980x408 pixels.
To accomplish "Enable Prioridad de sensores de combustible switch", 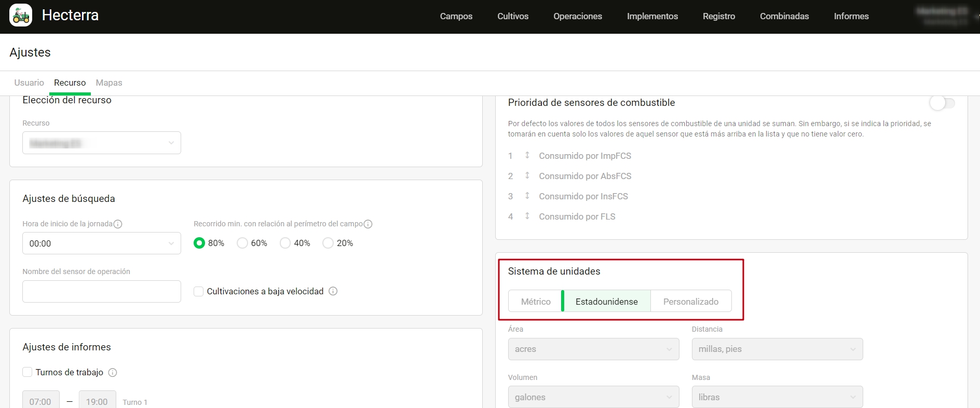I will pyautogui.click(x=942, y=103).
